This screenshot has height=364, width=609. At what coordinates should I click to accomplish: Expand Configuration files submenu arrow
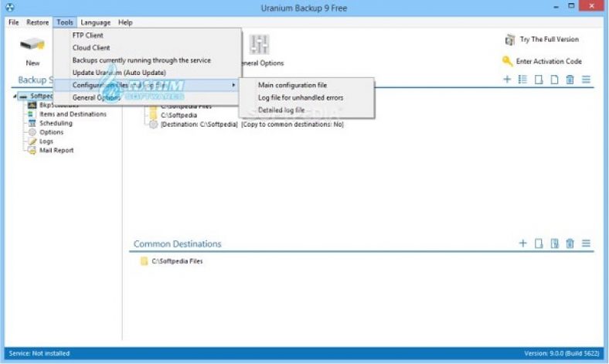coord(233,85)
